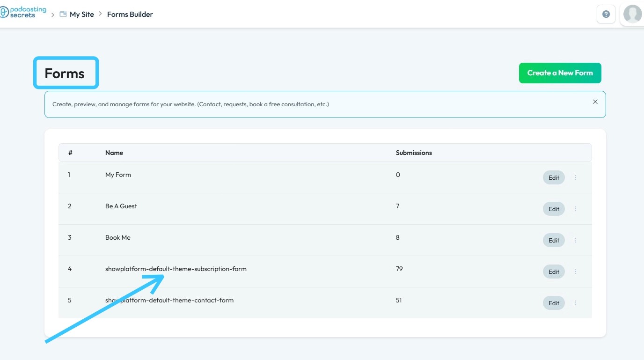Go to My Site breadcrumb
Image resolution: width=644 pixels, height=360 pixels.
[x=82, y=15]
